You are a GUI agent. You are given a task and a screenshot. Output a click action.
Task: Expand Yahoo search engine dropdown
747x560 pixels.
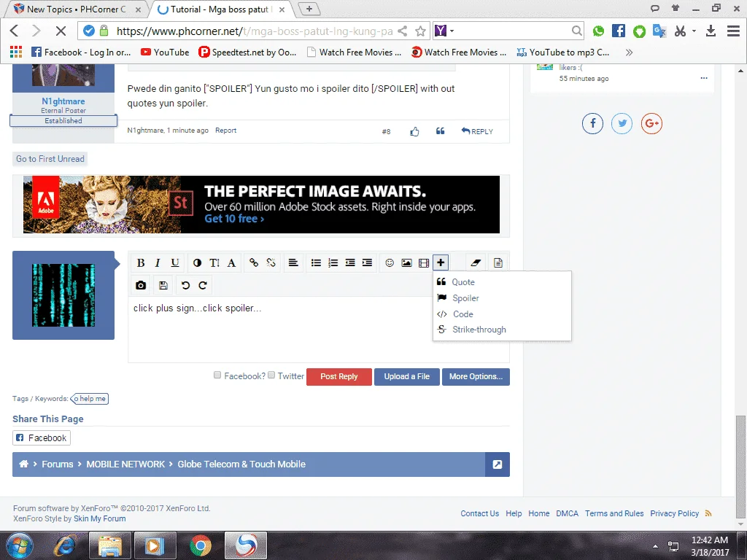(452, 31)
